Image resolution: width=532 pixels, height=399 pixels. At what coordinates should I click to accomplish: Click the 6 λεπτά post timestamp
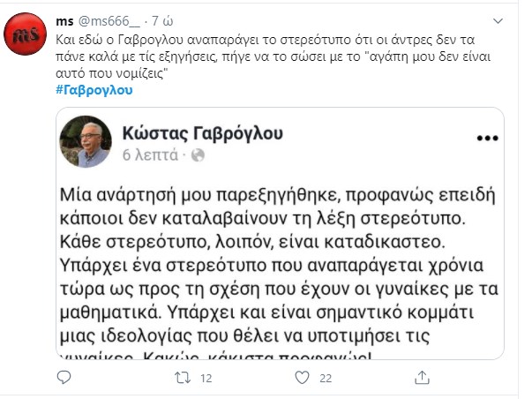(155, 154)
